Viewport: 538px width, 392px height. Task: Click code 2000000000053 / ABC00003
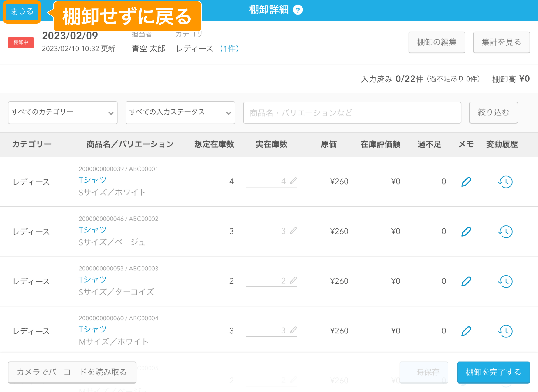[x=118, y=269]
